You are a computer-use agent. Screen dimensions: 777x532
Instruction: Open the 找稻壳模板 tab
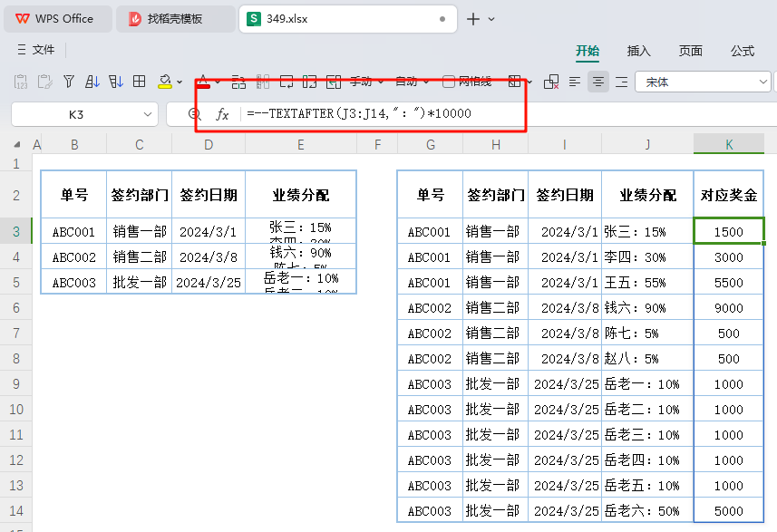pyautogui.click(x=175, y=19)
